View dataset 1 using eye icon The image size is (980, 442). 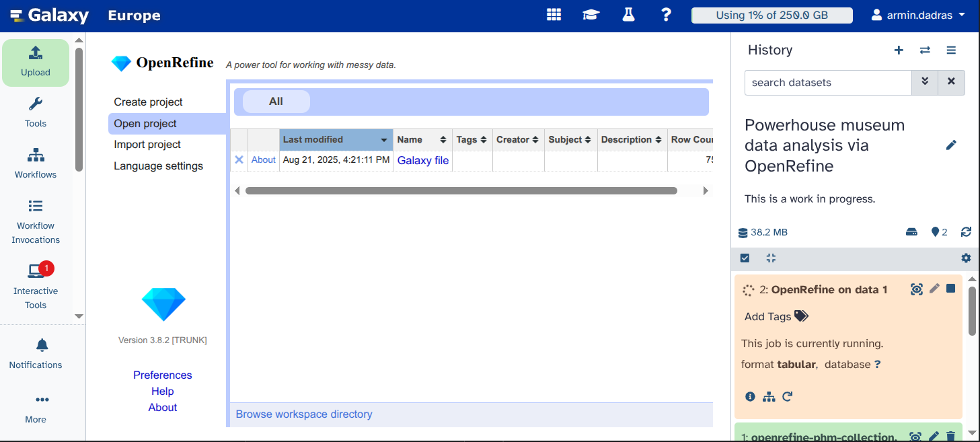coord(915,436)
